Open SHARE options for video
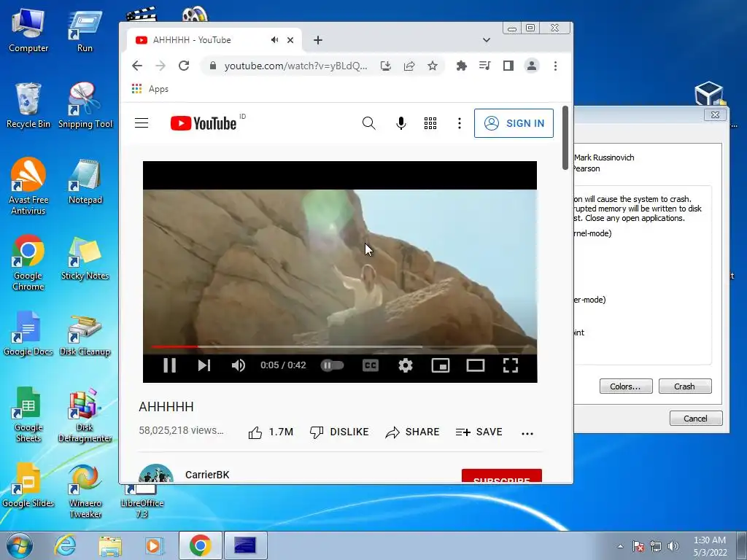Screen dimensions: 747x560 click(x=412, y=432)
